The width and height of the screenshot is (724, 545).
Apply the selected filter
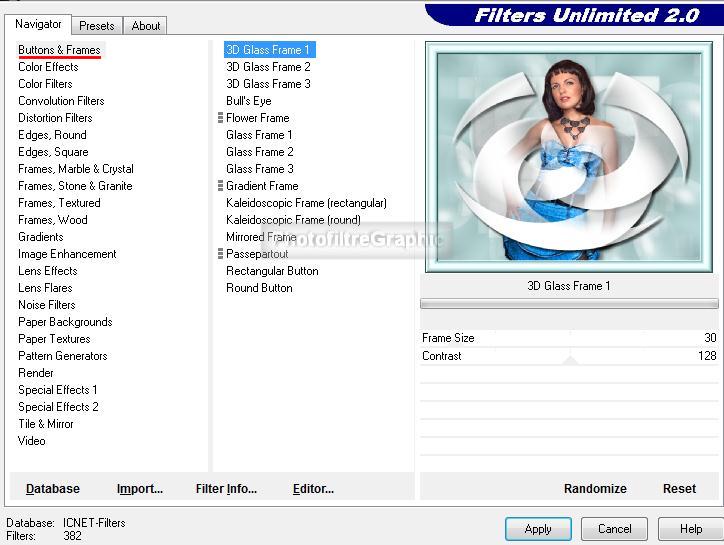[538, 529]
